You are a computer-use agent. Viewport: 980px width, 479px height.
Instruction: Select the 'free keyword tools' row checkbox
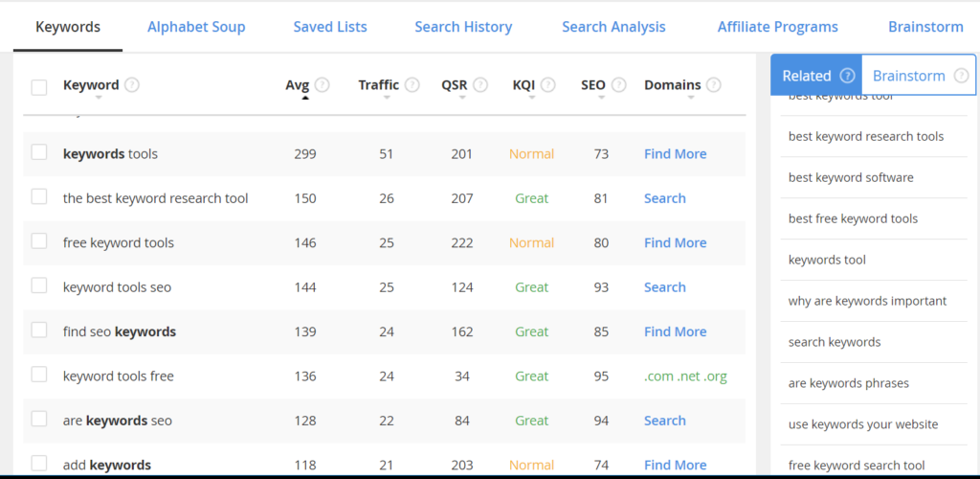tap(39, 241)
